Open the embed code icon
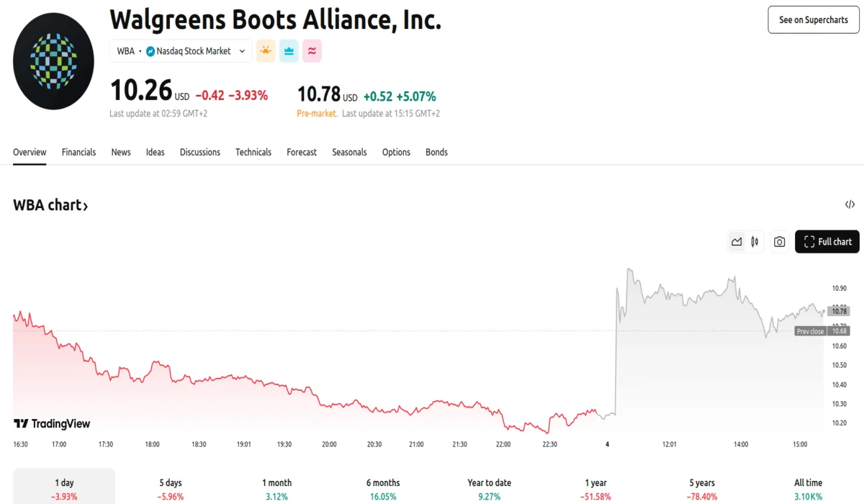The width and height of the screenshot is (864, 504). (850, 205)
